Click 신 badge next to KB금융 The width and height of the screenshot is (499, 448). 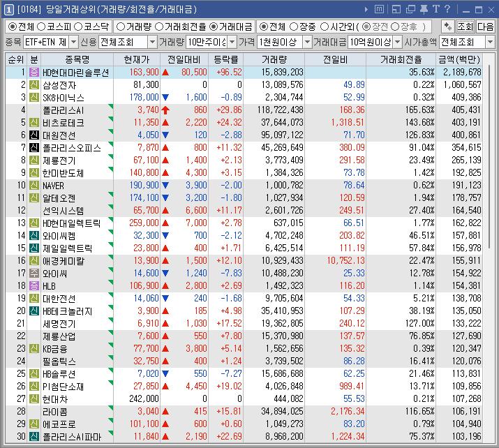(x=34, y=348)
